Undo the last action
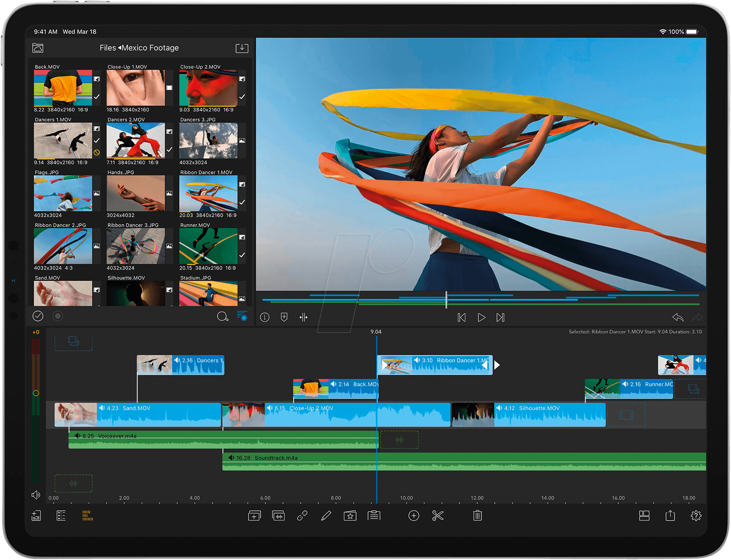Screen dimensions: 731x560 (678, 317)
